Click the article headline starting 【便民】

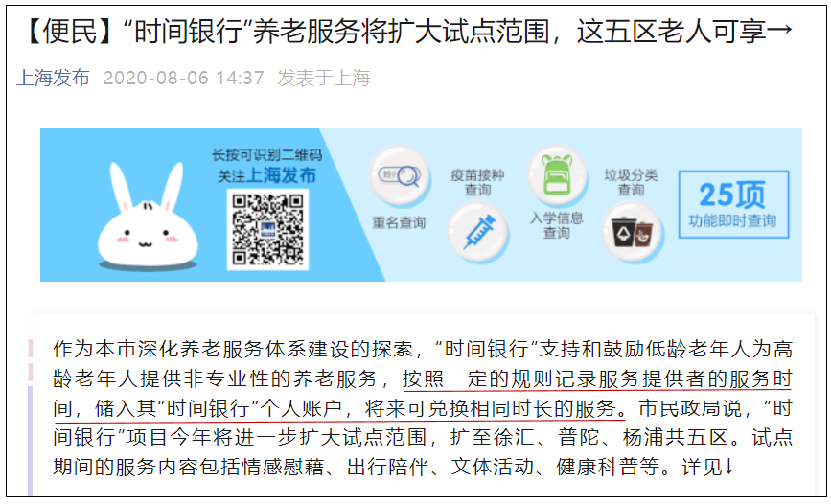[x=407, y=31]
